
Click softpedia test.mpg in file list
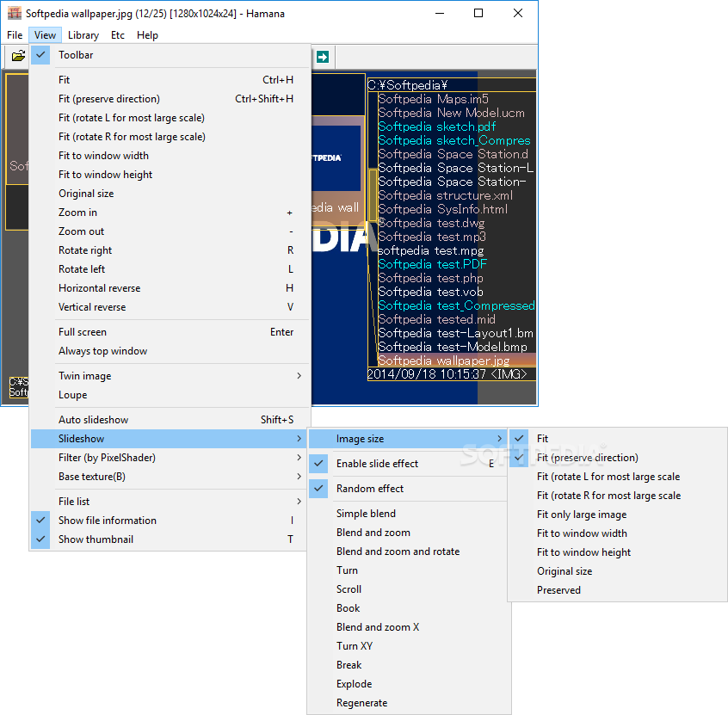click(431, 250)
